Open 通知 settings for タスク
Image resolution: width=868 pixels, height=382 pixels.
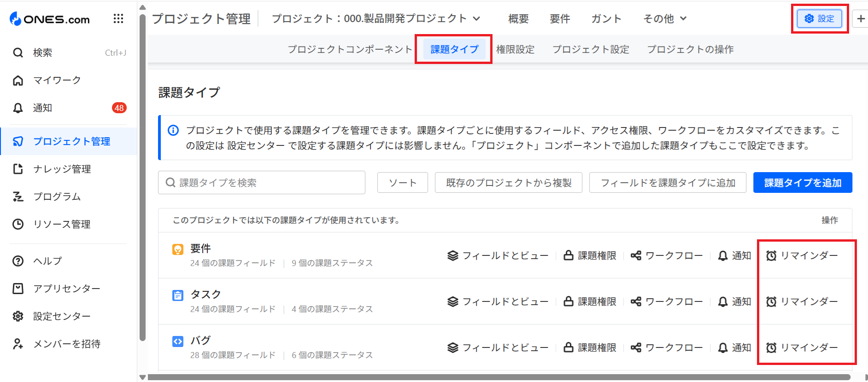pyautogui.click(x=734, y=301)
